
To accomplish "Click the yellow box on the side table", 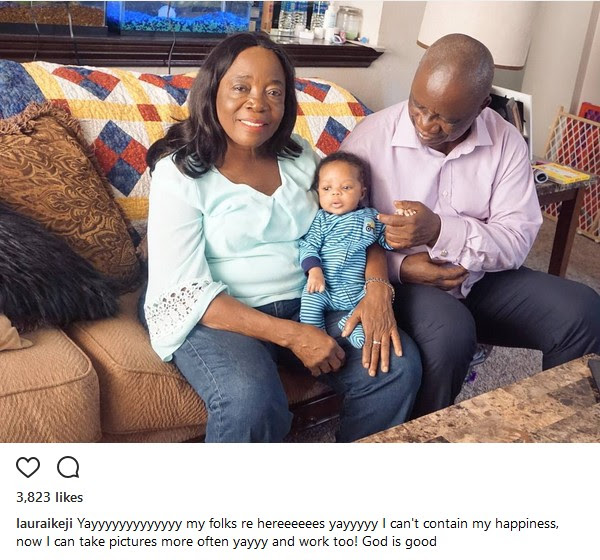I will coord(560,173).
